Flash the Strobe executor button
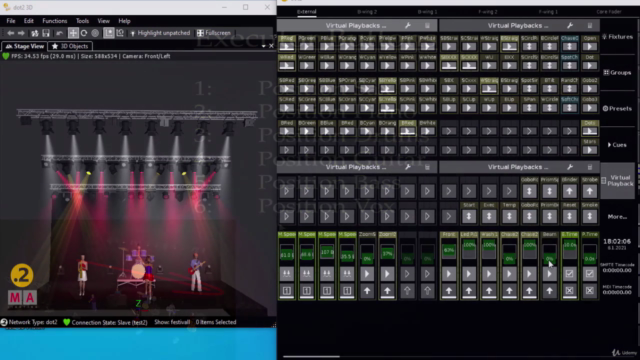This screenshot has height=360, width=640. 589,188
